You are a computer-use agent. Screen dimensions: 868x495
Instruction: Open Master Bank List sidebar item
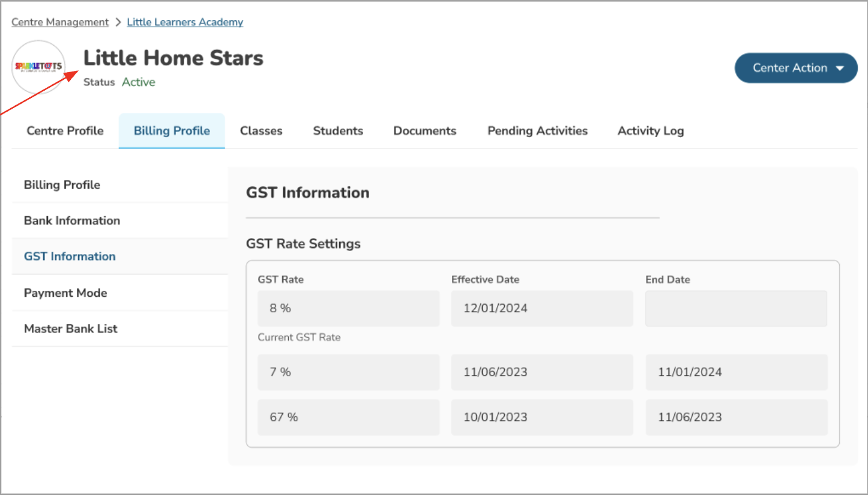tap(71, 329)
